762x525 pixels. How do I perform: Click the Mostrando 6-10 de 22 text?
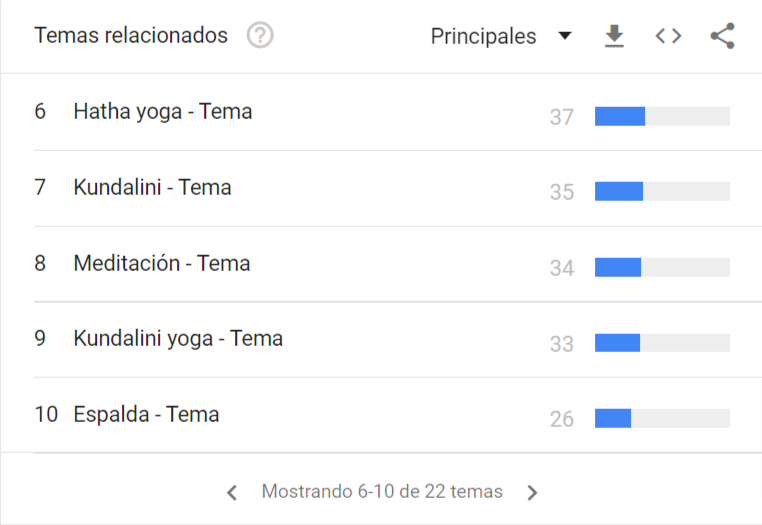click(x=382, y=491)
